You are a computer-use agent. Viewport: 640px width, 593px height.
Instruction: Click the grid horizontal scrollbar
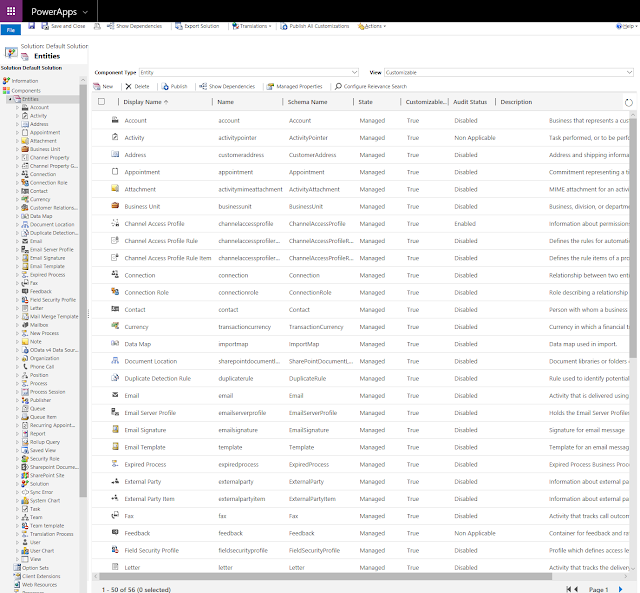point(326,576)
